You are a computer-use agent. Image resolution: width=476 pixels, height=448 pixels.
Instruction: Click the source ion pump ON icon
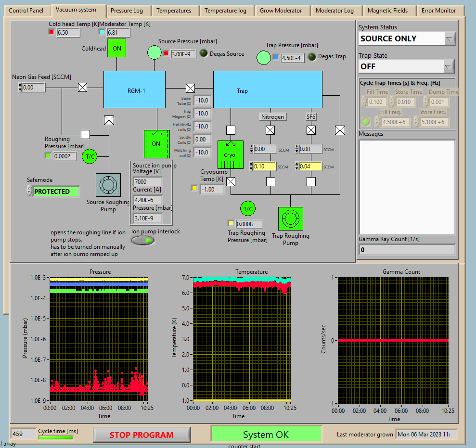[156, 143]
